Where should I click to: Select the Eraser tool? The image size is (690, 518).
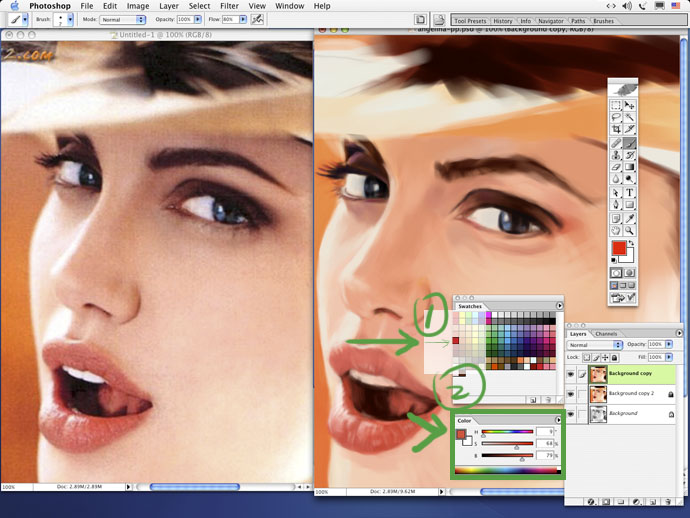tap(616, 167)
